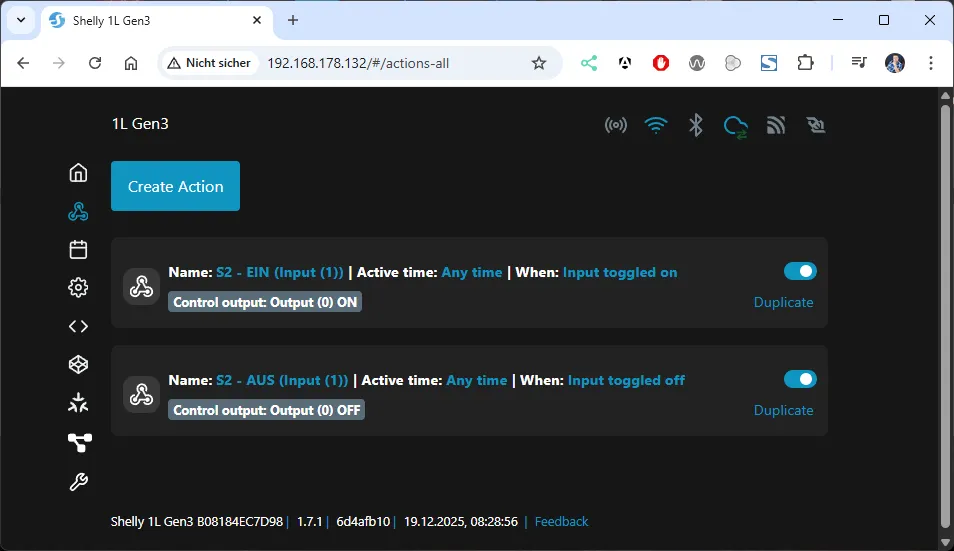Open the calendar Schedules sidebar icon
This screenshot has height=551, width=954.
pyautogui.click(x=78, y=250)
